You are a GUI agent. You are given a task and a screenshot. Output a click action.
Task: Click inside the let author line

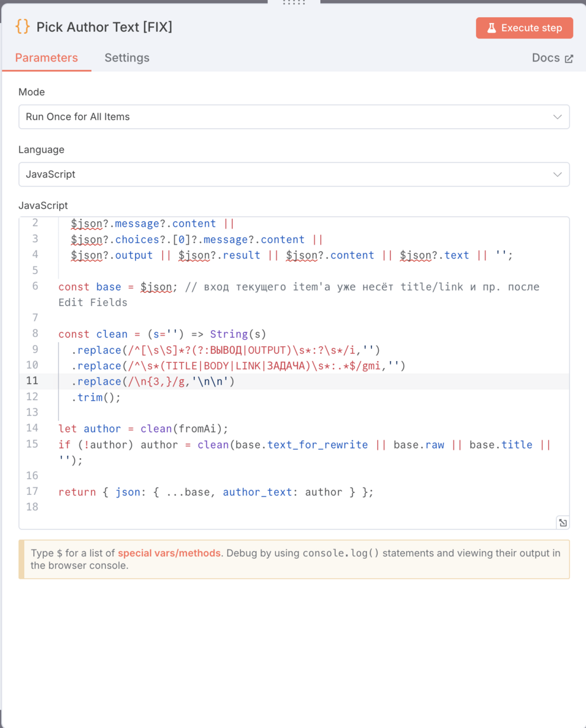pyautogui.click(x=143, y=429)
